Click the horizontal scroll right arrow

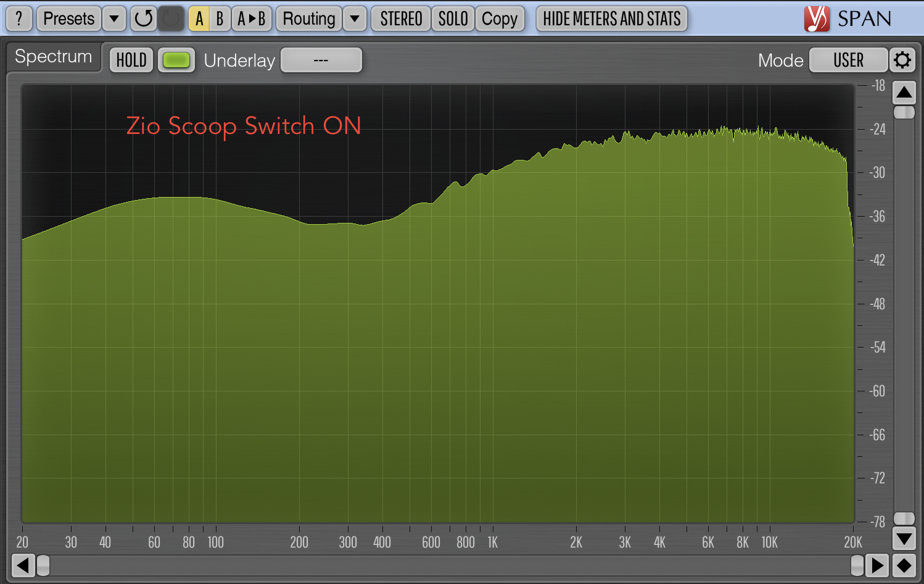[877, 565]
